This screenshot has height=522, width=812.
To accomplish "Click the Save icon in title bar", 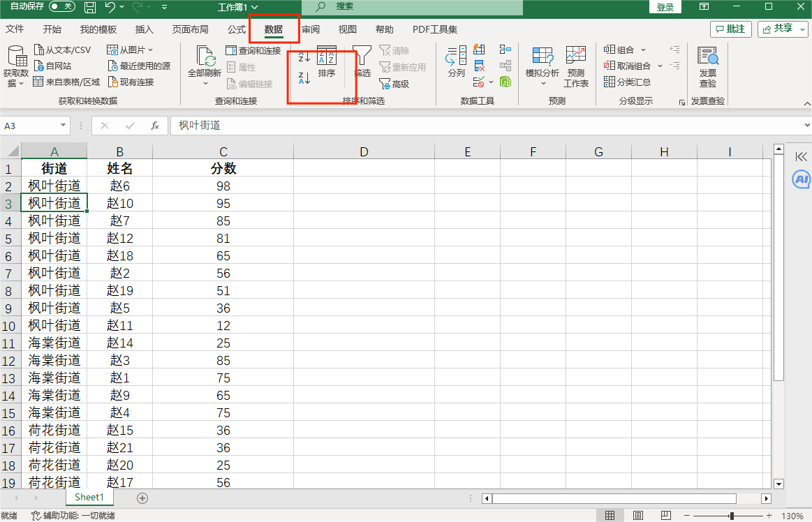I will coord(90,7).
